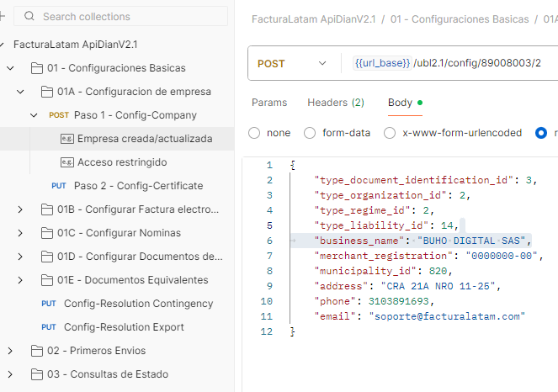Click the example icon for Acceso restringido

coord(67,162)
